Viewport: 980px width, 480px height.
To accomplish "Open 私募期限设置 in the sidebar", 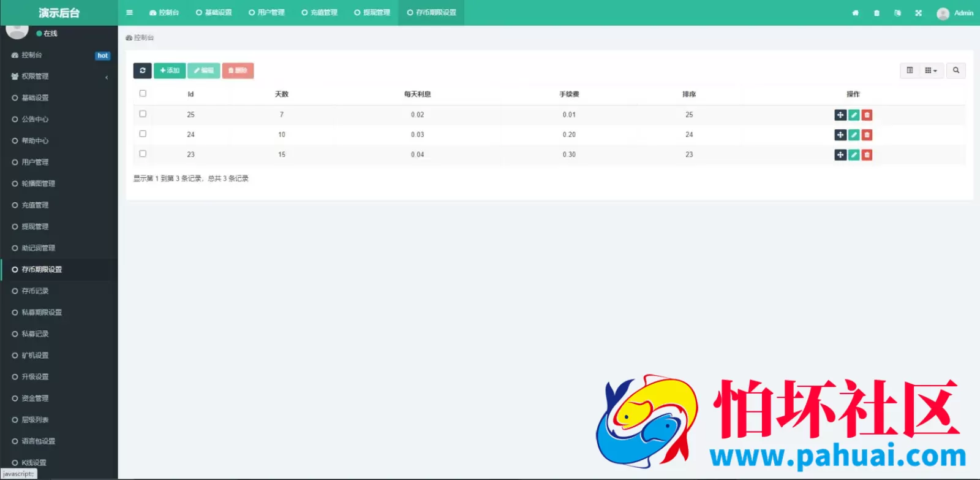I will click(x=59, y=313).
